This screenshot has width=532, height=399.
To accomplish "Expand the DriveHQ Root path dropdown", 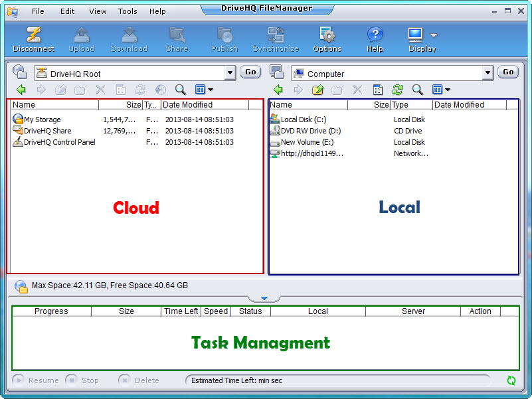I will click(x=230, y=73).
